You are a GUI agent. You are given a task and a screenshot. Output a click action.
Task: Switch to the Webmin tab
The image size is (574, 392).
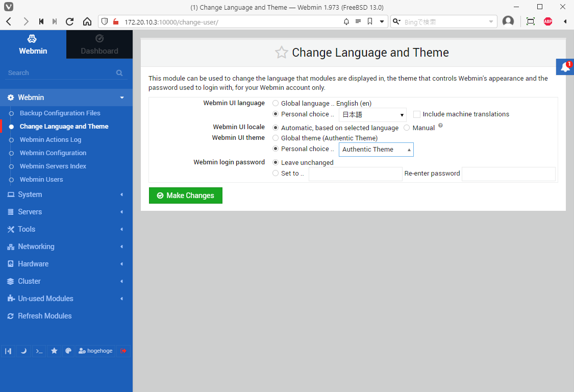pos(33,44)
